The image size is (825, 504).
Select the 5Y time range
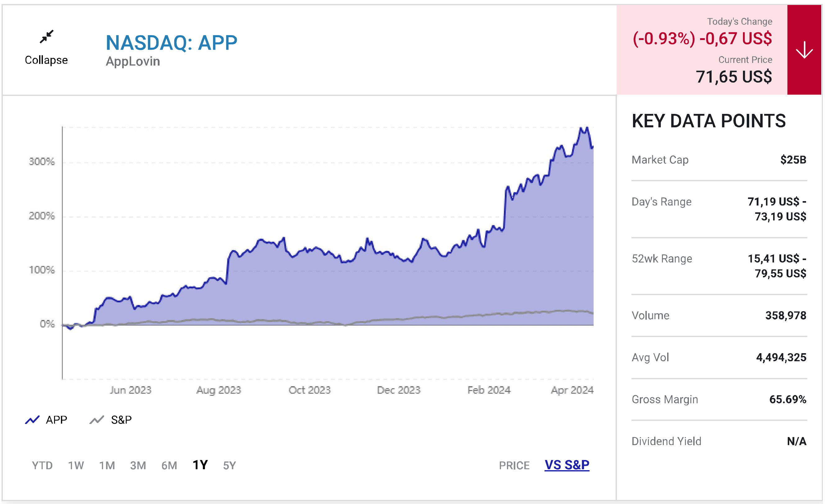click(x=230, y=466)
